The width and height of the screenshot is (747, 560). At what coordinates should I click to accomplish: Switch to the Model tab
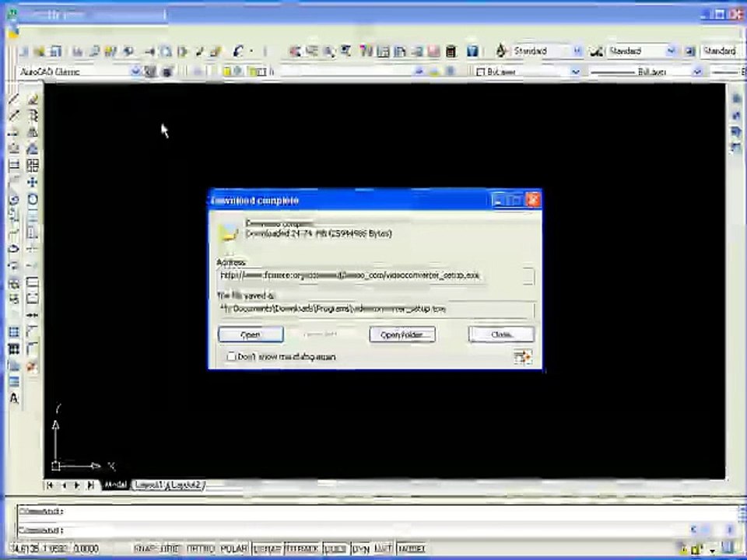tap(115, 485)
